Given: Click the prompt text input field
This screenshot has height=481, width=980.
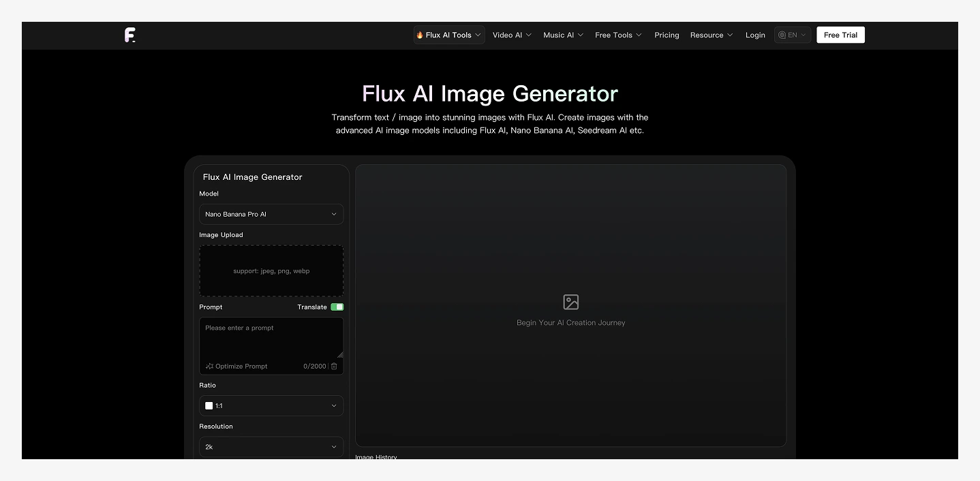Looking at the screenshot, I should point(271,338).
